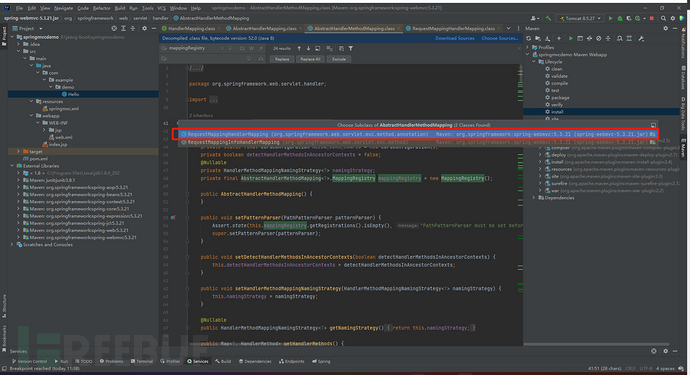Select opened file target icon in Project panel
This screenshot has height=375, width=690.
114,28
